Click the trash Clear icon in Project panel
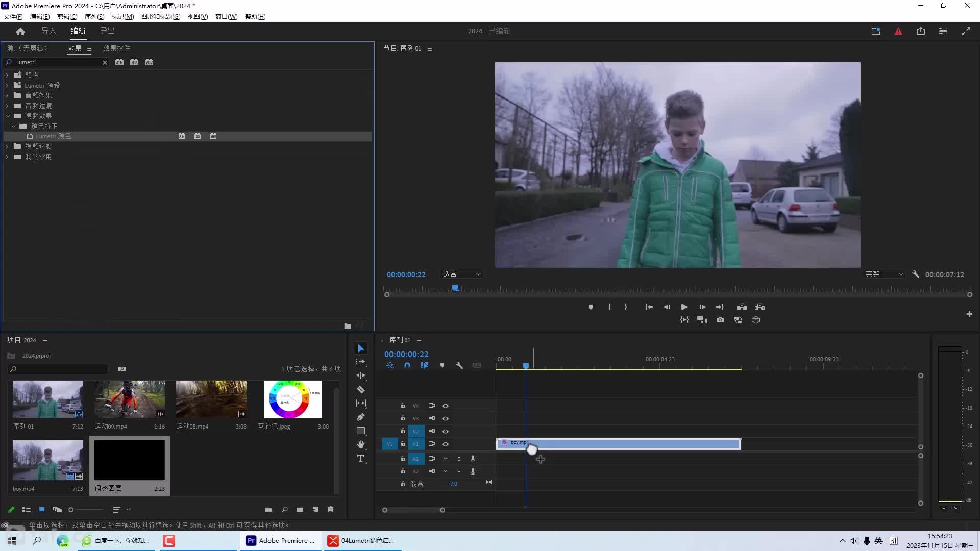The height and width of the screenshot is (551, 980). tap(330, 509)
